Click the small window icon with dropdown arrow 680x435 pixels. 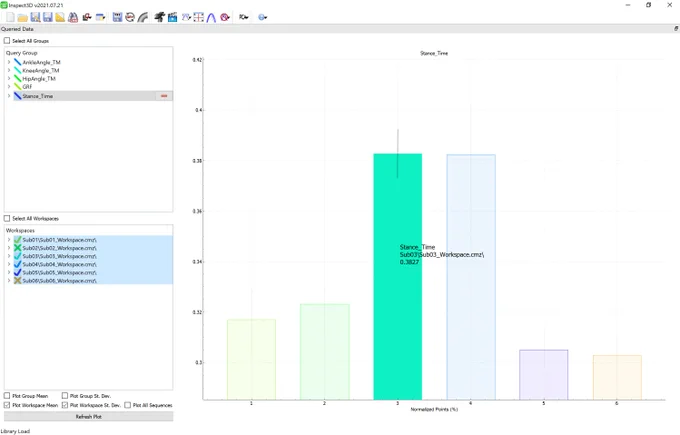pyautogui.click(x=101, y=17)
